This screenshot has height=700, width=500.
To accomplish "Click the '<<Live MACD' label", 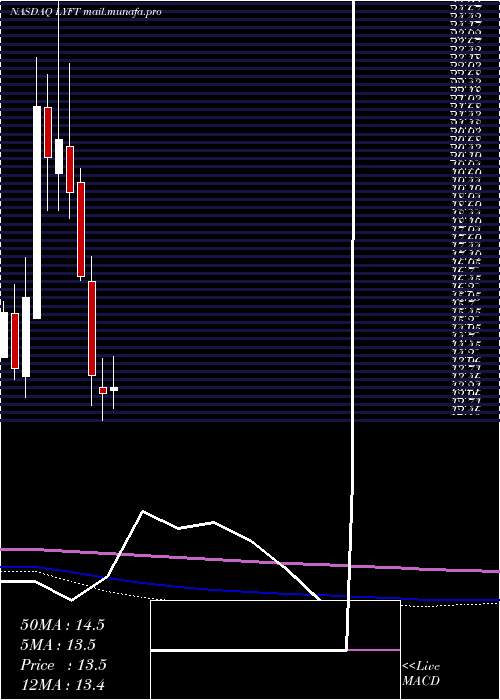I will (421, 673).
